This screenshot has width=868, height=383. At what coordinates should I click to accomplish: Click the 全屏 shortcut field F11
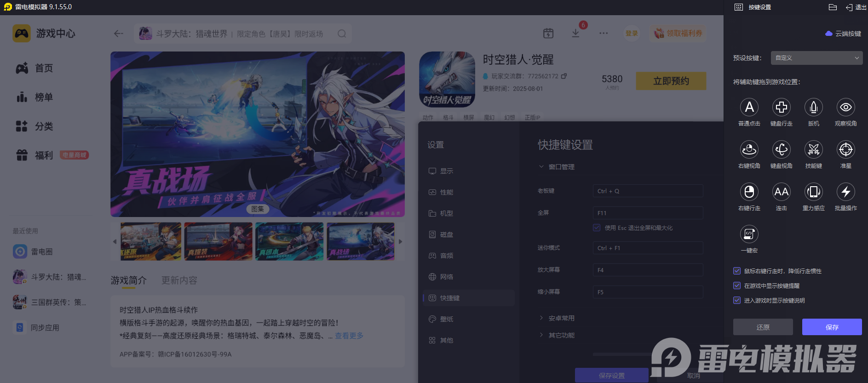point(648,213)
